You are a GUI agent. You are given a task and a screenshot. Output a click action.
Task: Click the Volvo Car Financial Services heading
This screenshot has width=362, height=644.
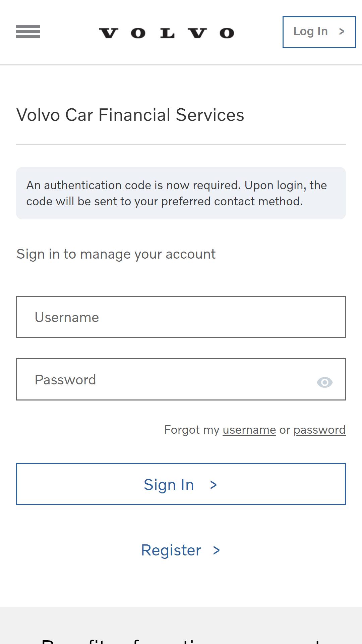click(x=130, y=115)
